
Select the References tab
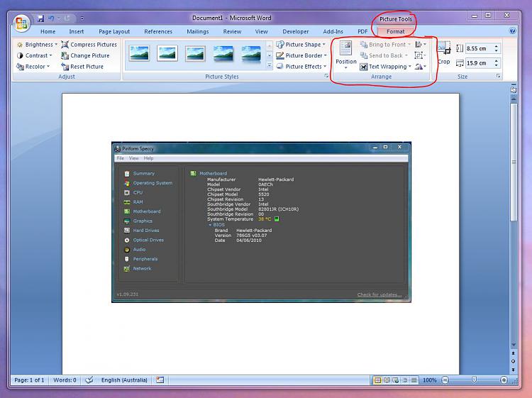click(x=158, y=31)
